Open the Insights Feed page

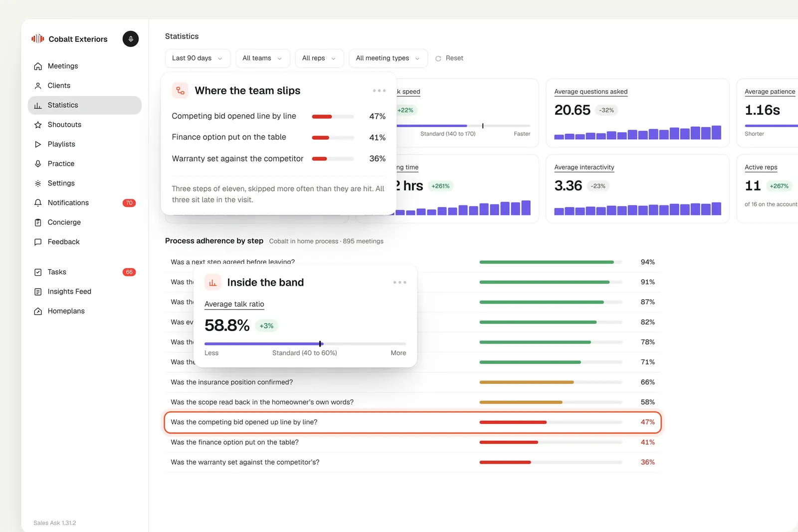85,292
